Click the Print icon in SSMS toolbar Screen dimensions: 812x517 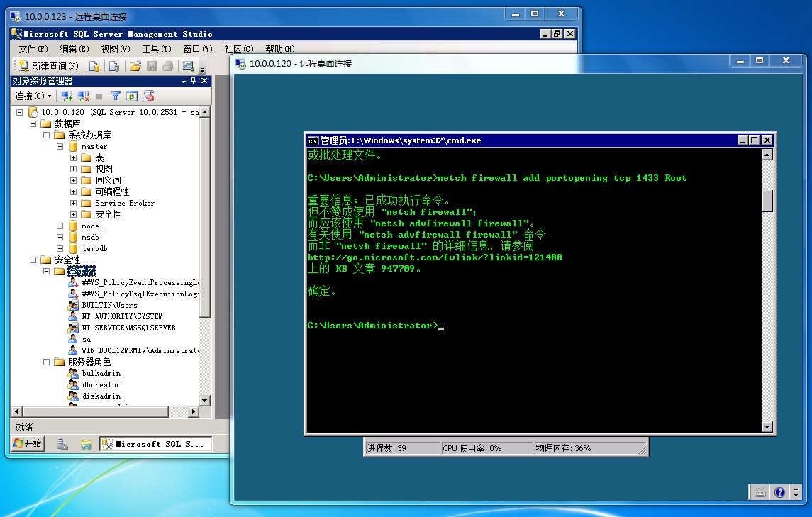(167, 66)
